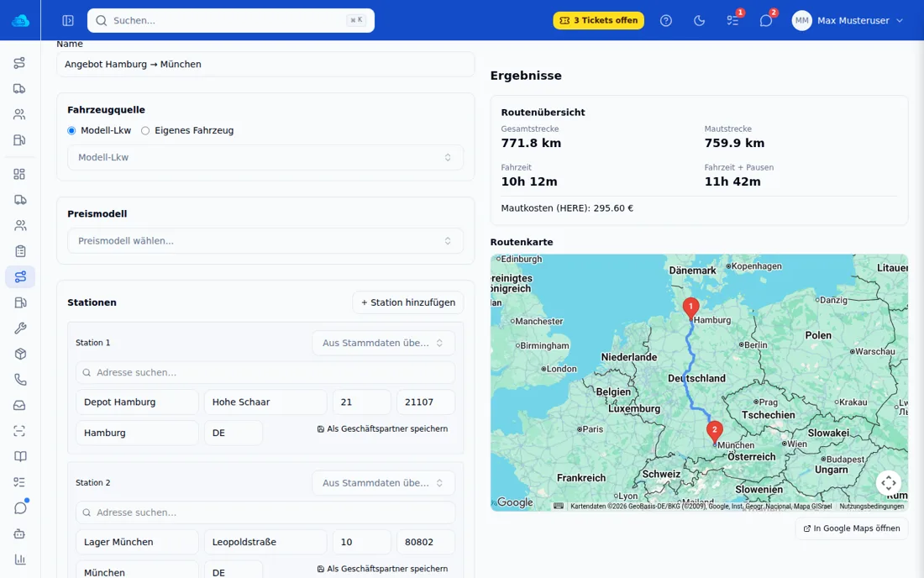Viewport: 924px width, 578px height.
Task: Open the highlighted route planner sidebar icon
Action: coord(20,277)
